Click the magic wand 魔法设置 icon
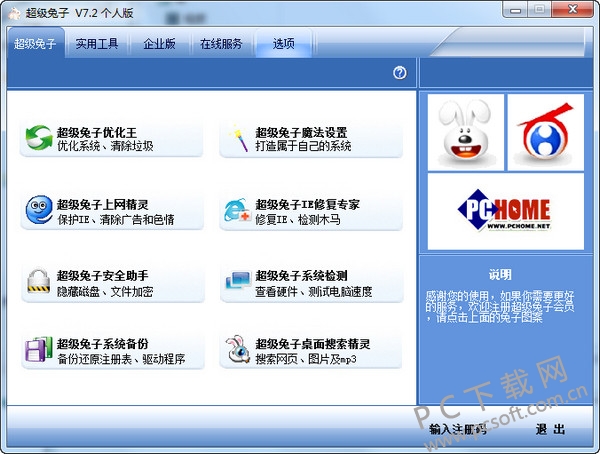 coord(238,138)
